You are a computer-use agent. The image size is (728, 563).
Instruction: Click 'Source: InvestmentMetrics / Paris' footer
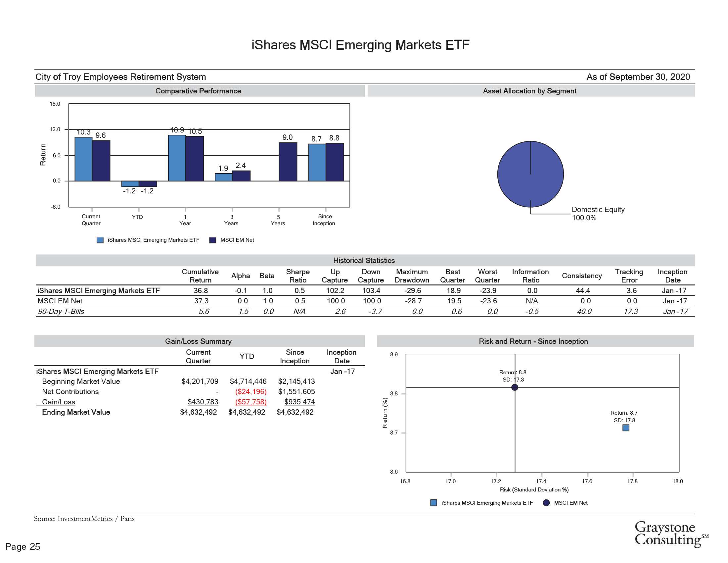tap(84, 519)
